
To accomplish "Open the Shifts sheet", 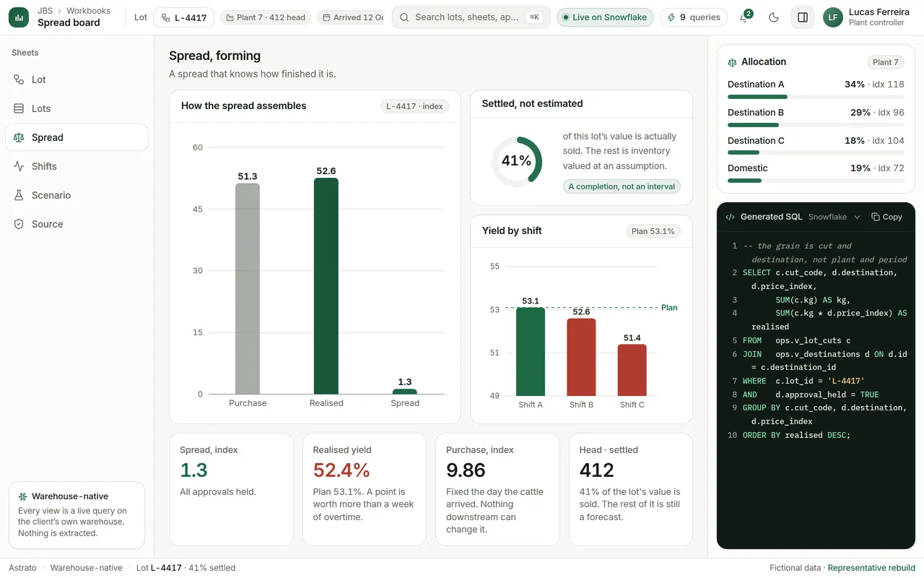I will tap(77, 166).
